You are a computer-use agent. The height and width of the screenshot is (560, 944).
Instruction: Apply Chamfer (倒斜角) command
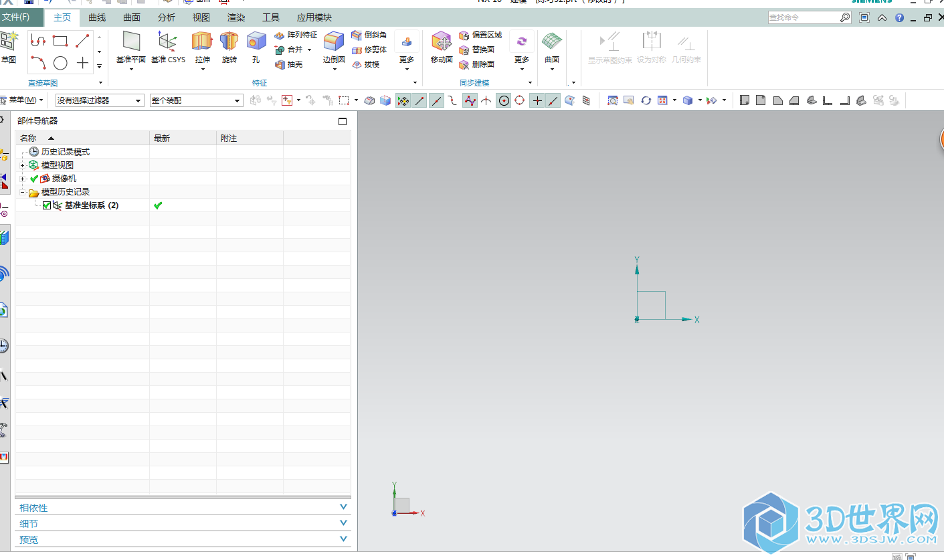tap(369, 35)
